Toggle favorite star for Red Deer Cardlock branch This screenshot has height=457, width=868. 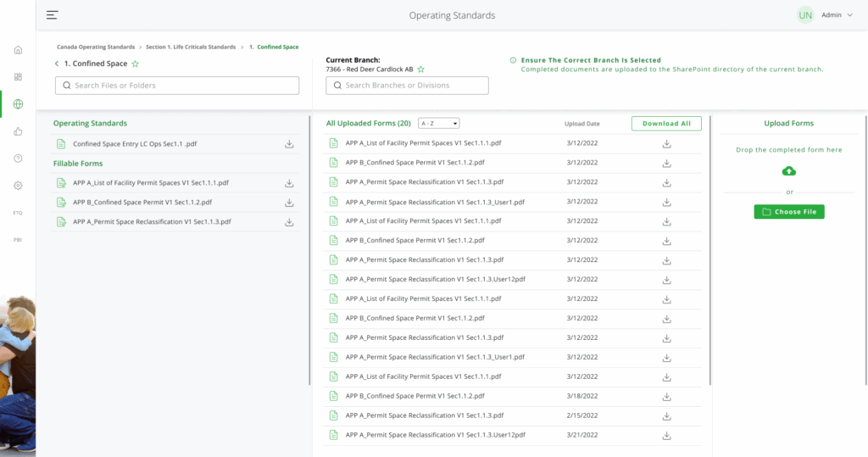pos(420,70)
